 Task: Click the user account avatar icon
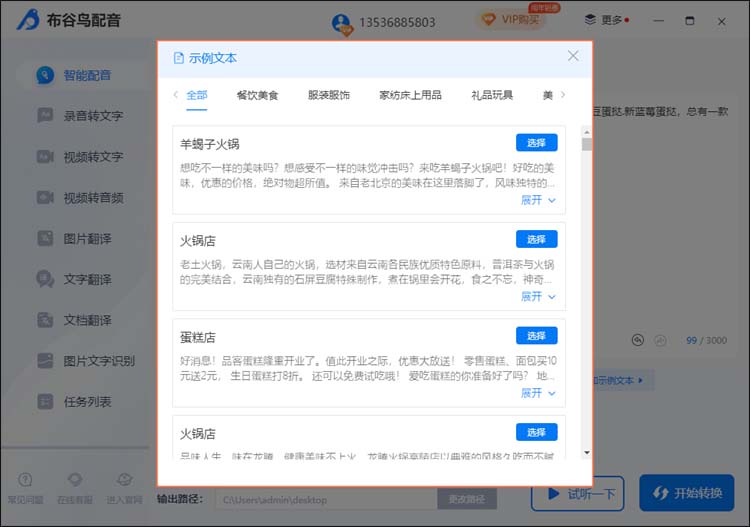pyautogui.click(x=342, y=23)
